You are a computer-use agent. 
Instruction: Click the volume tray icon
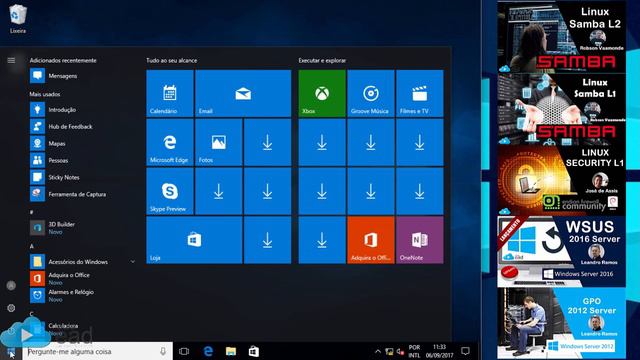click(400, 351)
